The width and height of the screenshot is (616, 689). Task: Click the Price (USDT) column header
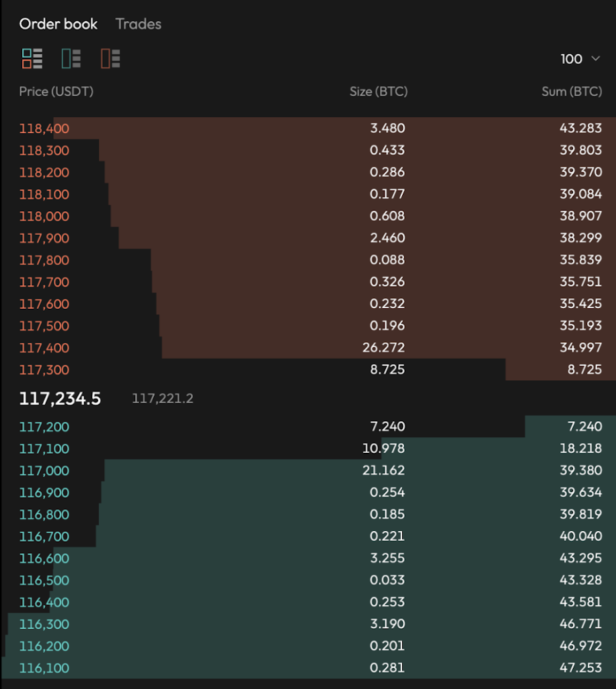click(56, 92)
